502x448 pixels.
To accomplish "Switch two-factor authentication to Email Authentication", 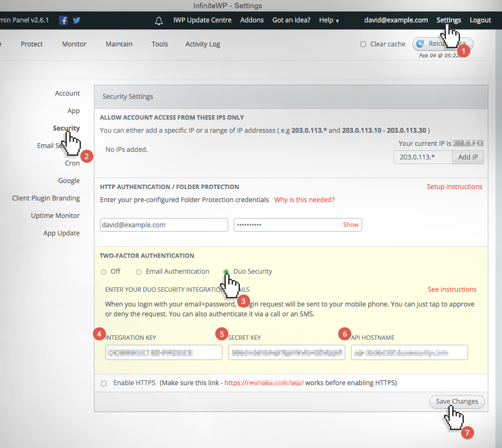I will (x=139, y=272).
